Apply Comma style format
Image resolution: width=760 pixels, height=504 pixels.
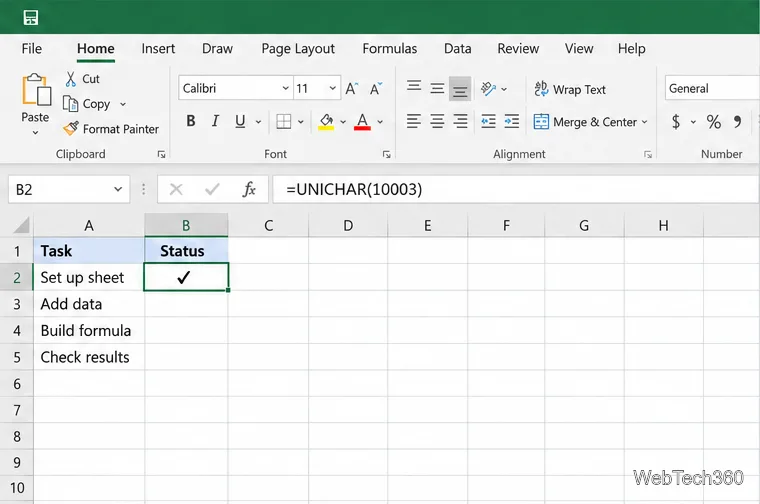click(737, 121)
